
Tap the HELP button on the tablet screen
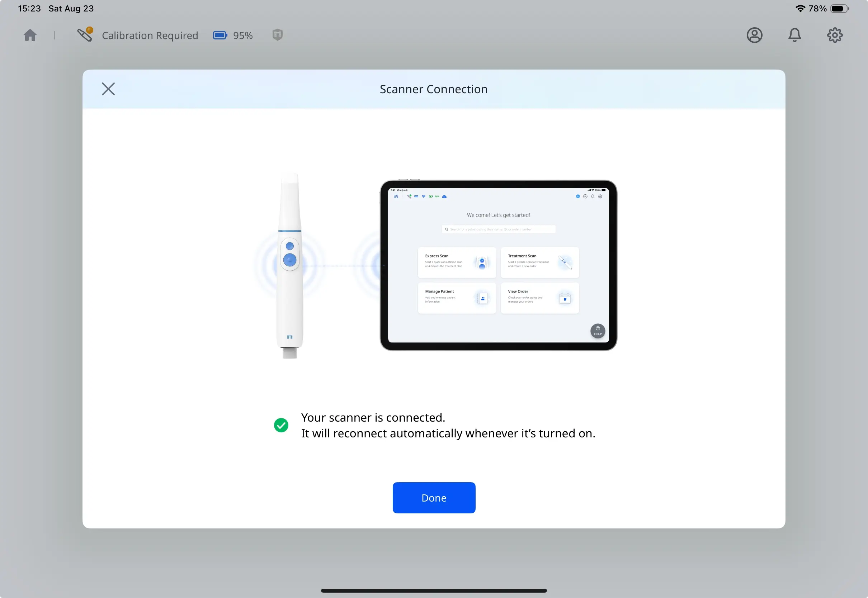point(598,331)
